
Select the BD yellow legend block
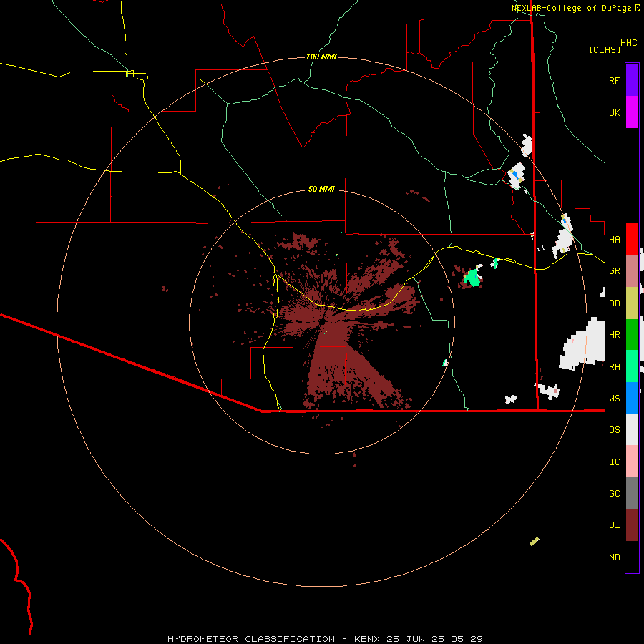tap(632, 303)
